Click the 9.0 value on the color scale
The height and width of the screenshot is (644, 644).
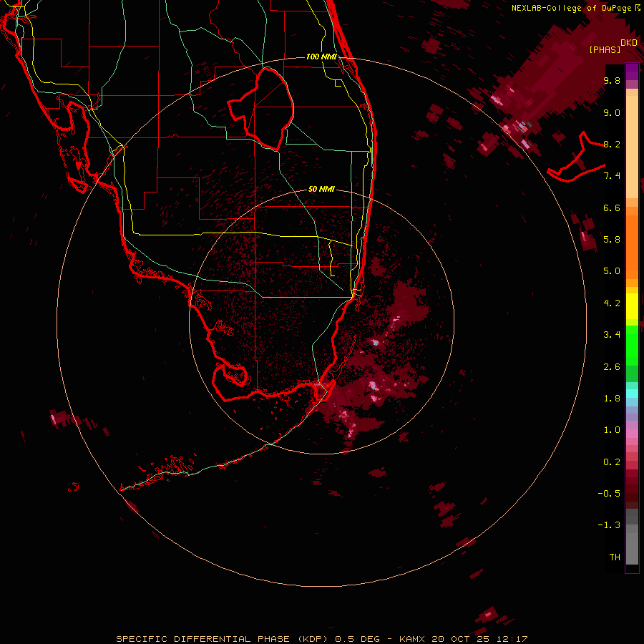(612, 112)
